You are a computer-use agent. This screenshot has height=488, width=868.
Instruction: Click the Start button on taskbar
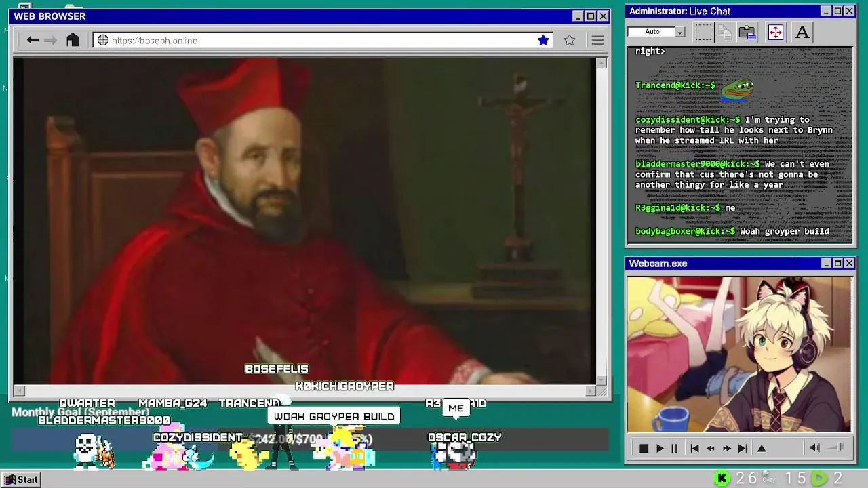click(20, 479)
